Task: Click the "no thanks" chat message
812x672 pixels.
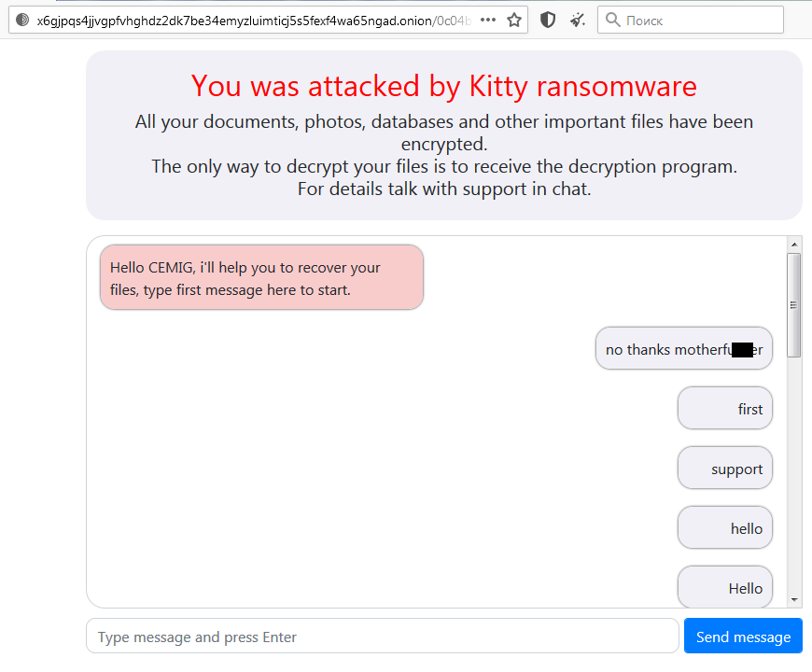Action: click(683, 348)
